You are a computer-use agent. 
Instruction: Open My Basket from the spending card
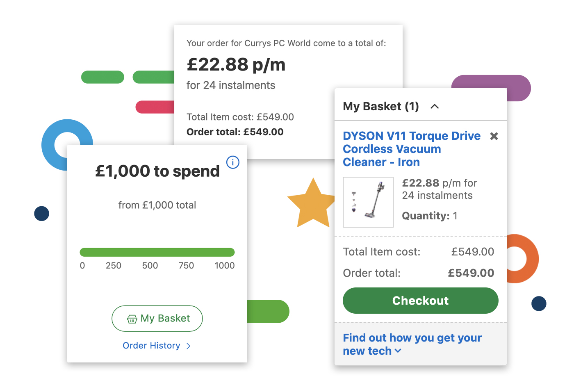[x=157, y=319]
